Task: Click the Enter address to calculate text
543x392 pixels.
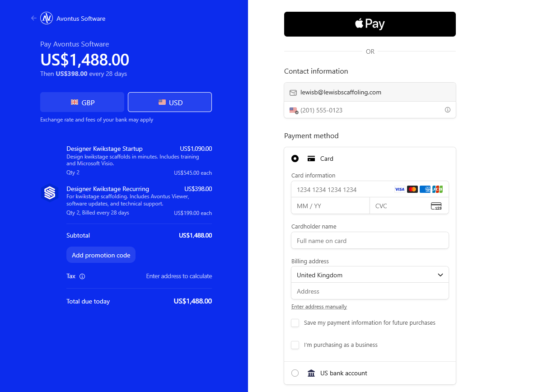Action: click(179, 276)
